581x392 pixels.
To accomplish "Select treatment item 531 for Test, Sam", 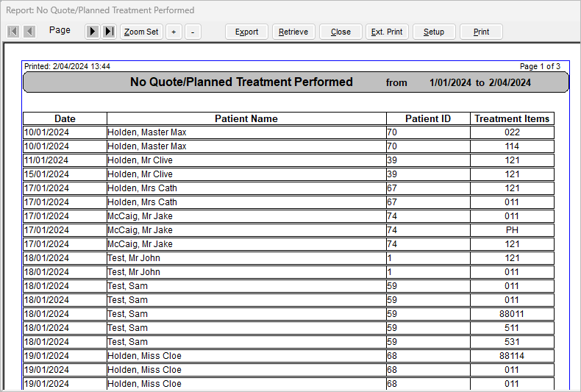I will pos(512,342).
